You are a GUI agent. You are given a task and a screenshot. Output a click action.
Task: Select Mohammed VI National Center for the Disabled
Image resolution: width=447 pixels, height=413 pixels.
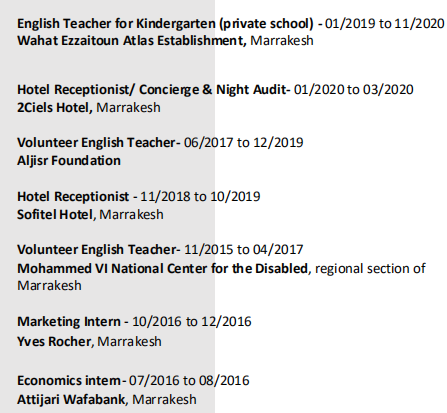click(162, 269)
